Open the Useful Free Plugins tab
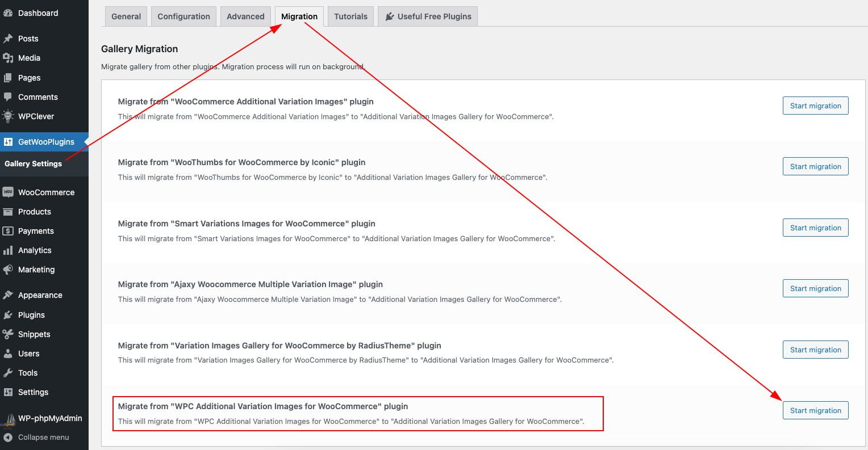Screen dimensions: 868x450 click(428, 16)
